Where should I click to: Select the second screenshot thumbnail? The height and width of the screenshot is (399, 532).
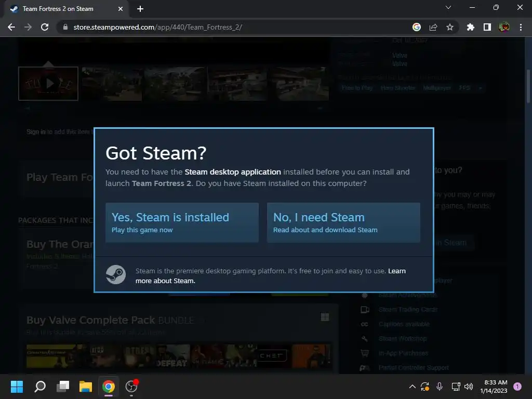112,84
